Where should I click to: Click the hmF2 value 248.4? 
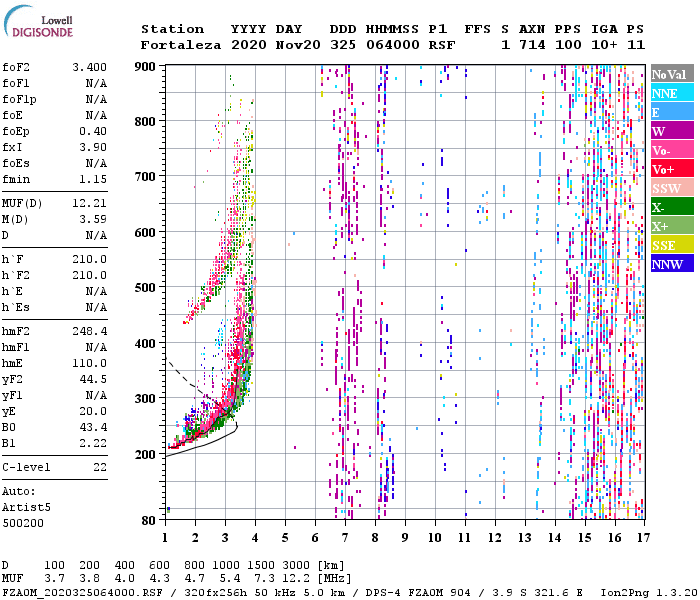click(90, 331)
